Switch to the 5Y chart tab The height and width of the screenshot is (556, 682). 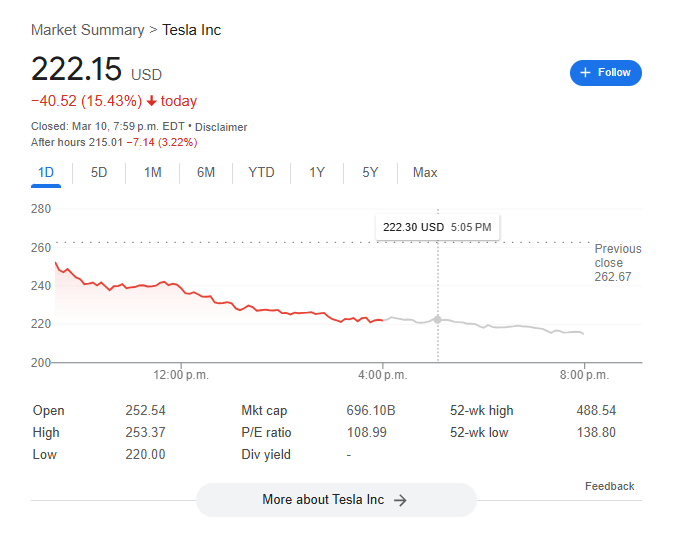point(370,173)
